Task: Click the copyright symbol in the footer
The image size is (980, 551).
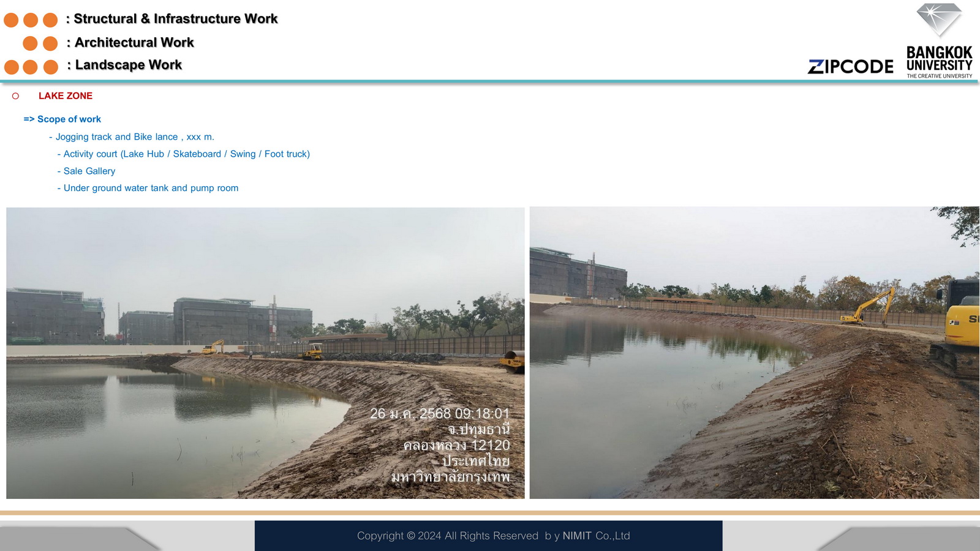Action: 410,536
